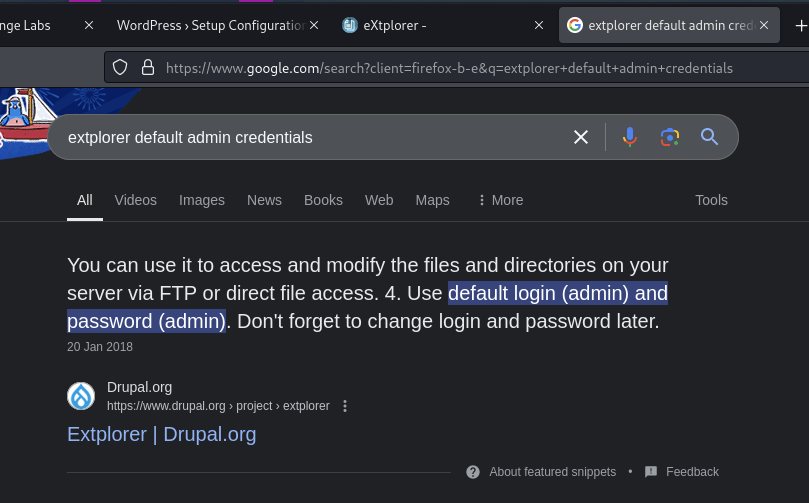The height and width of the screenshot is (503, 809).
Task: Click the Google search text field
Action: click(x=300, y=137)
